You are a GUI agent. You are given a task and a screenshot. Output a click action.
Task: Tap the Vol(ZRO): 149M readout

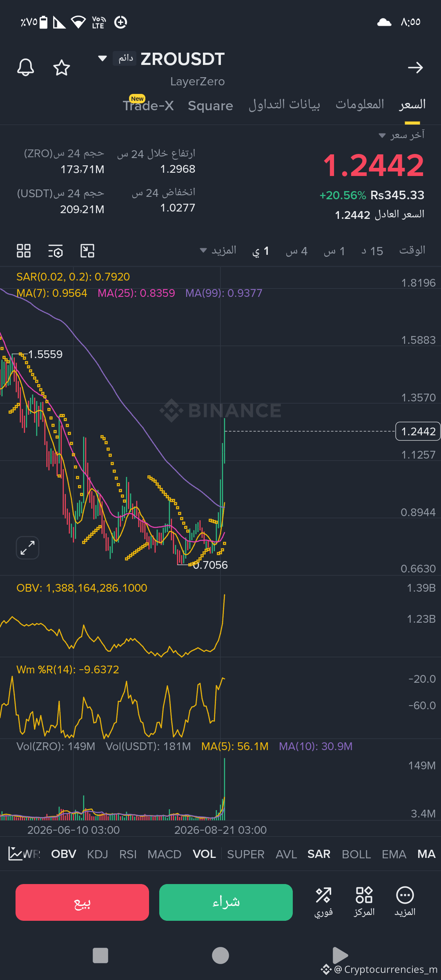56,746
